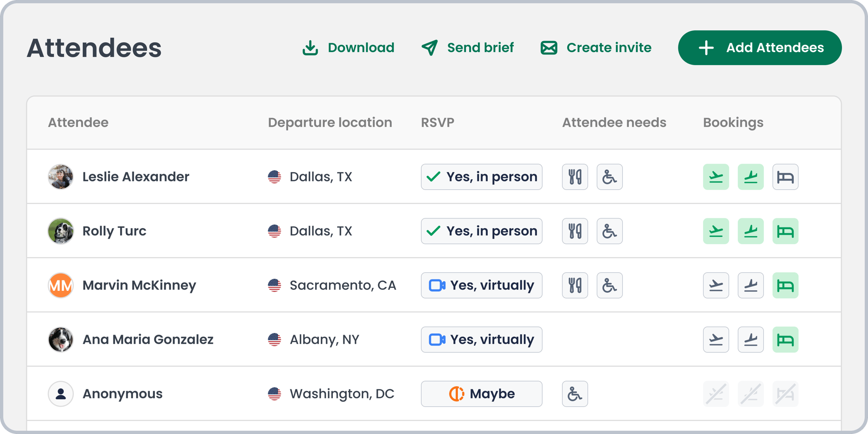Click the Bookings column header
Screen dimensions: 868x434
pos(733,122)
